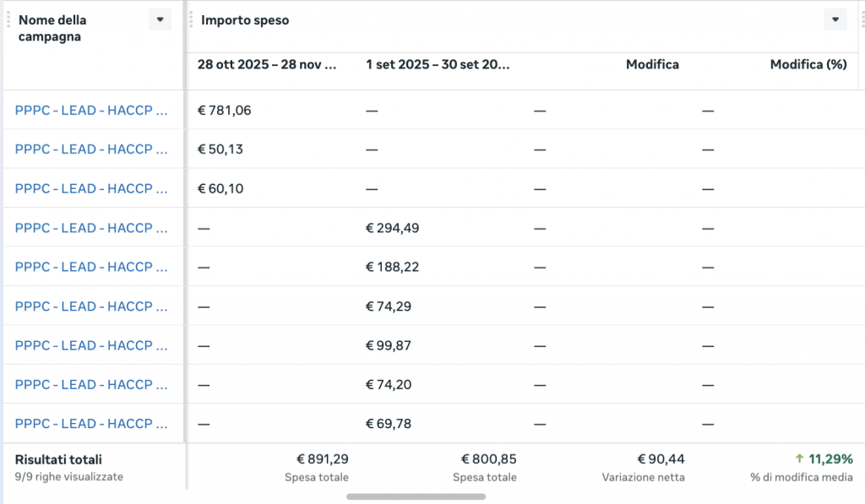This screenshot has height=504, width=865.
Task: Click green up arrow next to 11,29%
Action: click(799, 459)
